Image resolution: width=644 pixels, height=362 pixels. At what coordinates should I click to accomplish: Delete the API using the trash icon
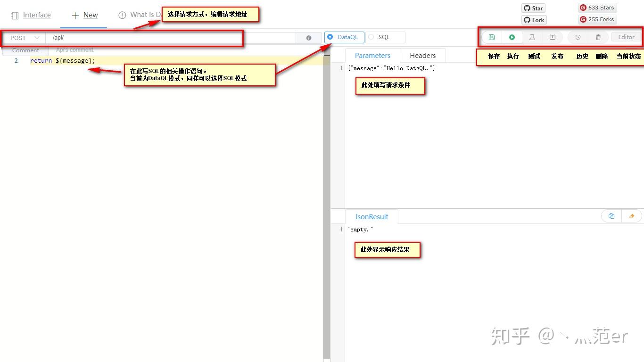(598, 37)
